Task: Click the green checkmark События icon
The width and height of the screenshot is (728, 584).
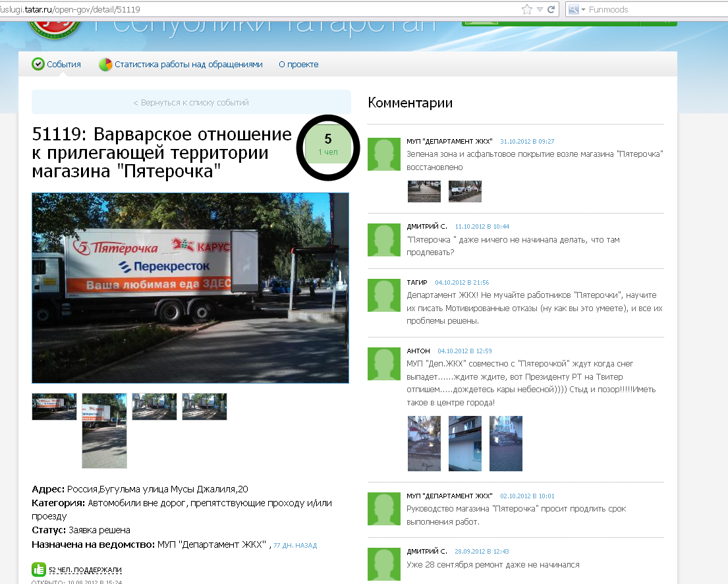Action: 38,64
